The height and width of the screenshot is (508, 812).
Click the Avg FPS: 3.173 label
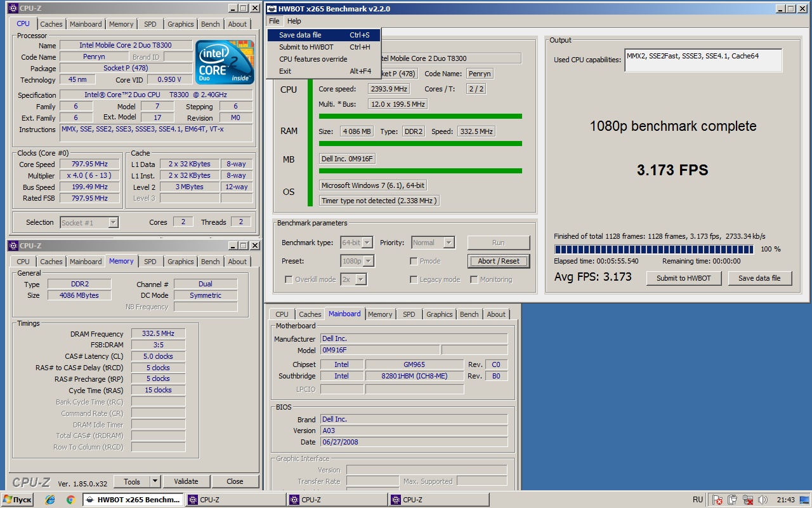pyautogui.click(x=593, y=277)
